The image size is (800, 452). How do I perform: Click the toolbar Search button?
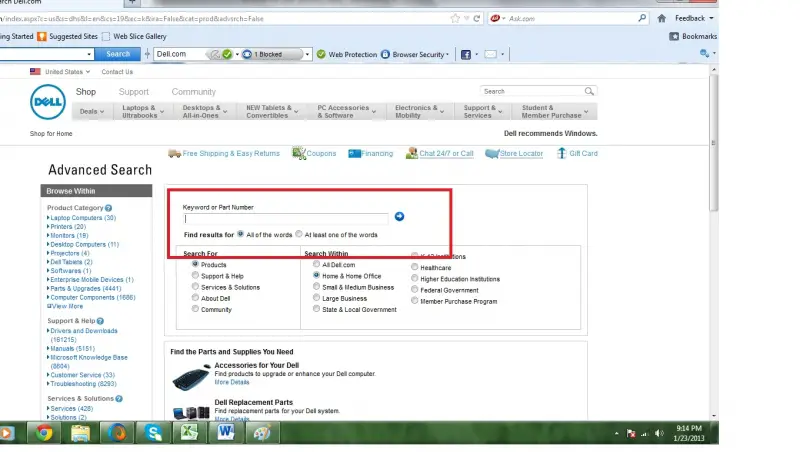click(x=118, y=54)
